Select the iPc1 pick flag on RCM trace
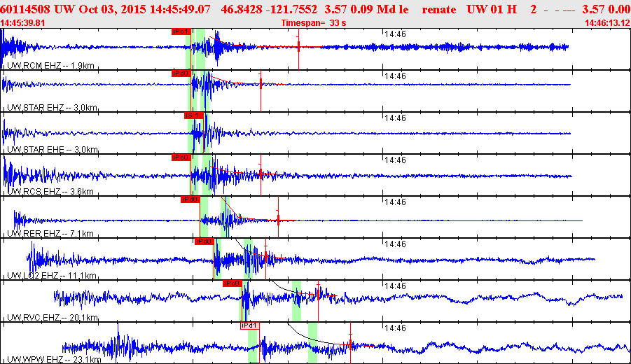Viewport: 631px width, 364px height. pyautogui.click(x=181, y=31)
